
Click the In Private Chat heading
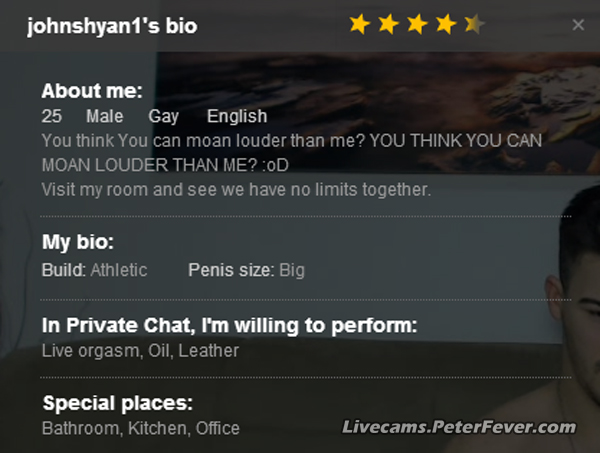pyautogui.click(x=229, y=325)
